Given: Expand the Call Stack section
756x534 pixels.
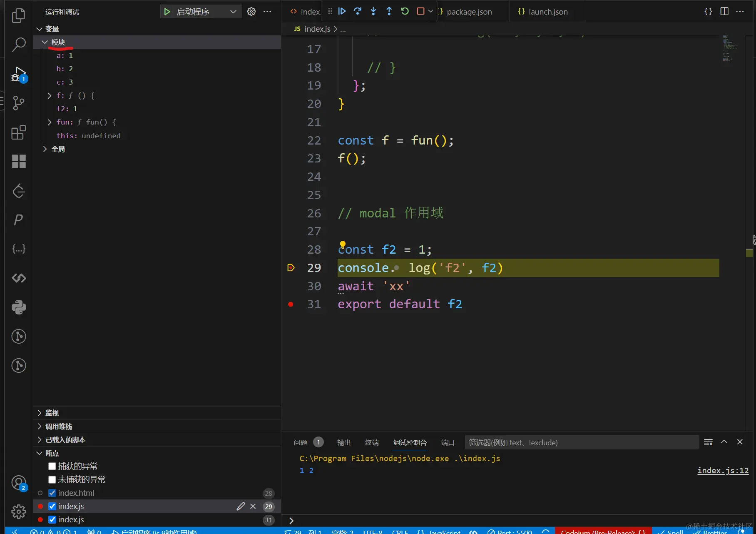Looking at the screenshot, I should [157, 427].
